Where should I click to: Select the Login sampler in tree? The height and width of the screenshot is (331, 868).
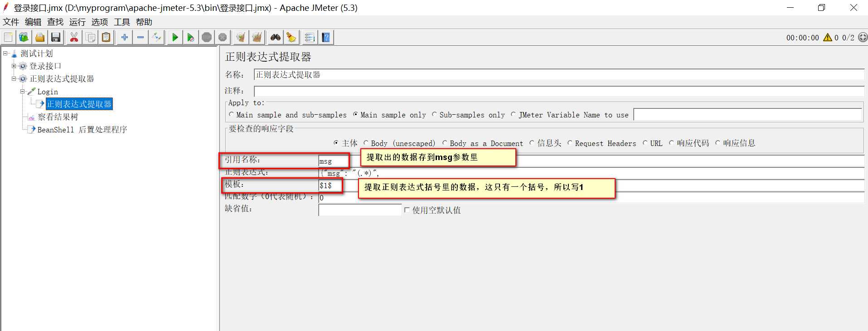click(48, 92)
